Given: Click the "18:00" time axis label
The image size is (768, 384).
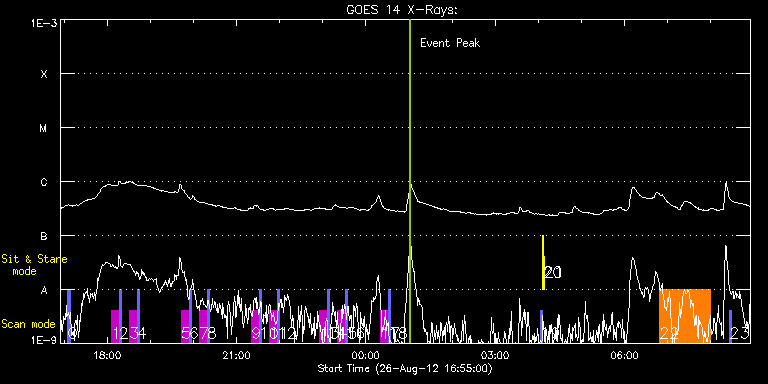Looking at the screenshot, I should (x=108, y=354).
